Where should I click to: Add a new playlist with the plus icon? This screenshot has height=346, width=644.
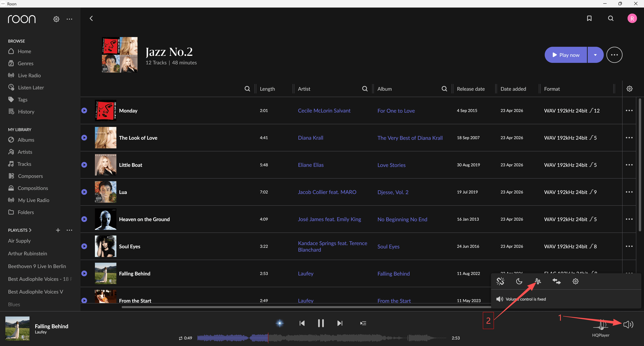click(x=58, y=230)
